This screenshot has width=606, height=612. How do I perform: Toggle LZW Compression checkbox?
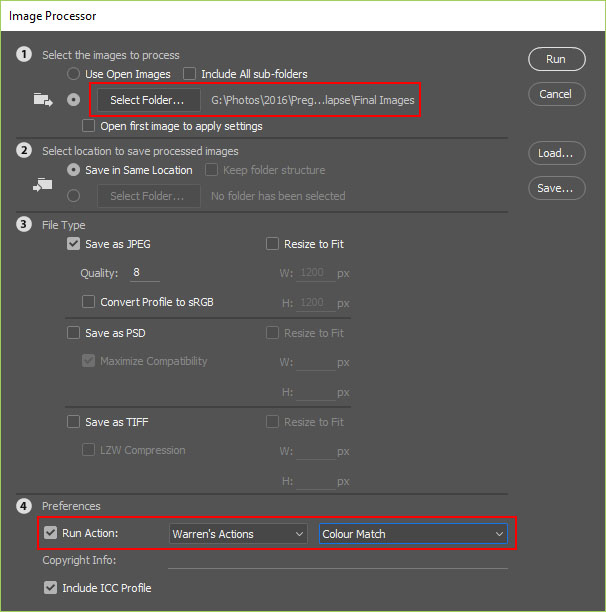pos(89,450)
